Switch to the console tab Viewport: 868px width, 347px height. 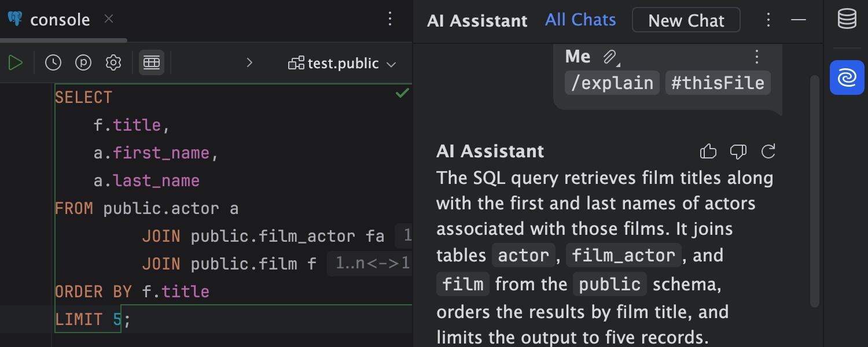(64, 19)
